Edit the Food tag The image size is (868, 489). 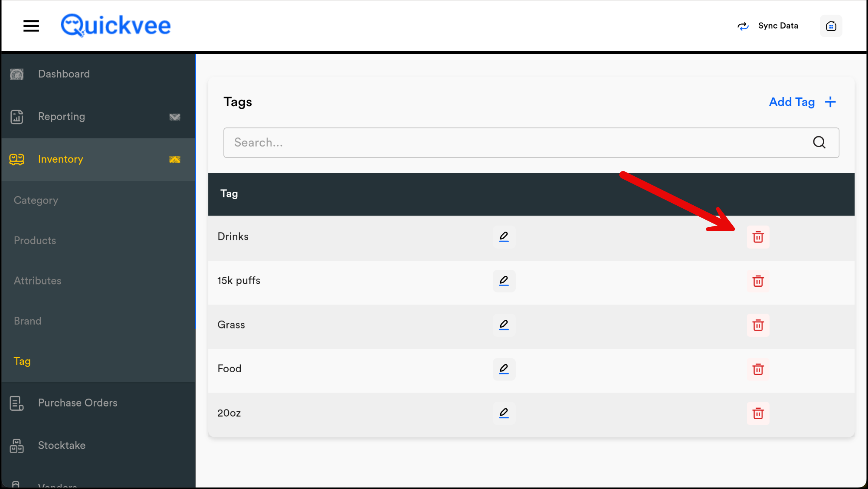click(504, 369)
